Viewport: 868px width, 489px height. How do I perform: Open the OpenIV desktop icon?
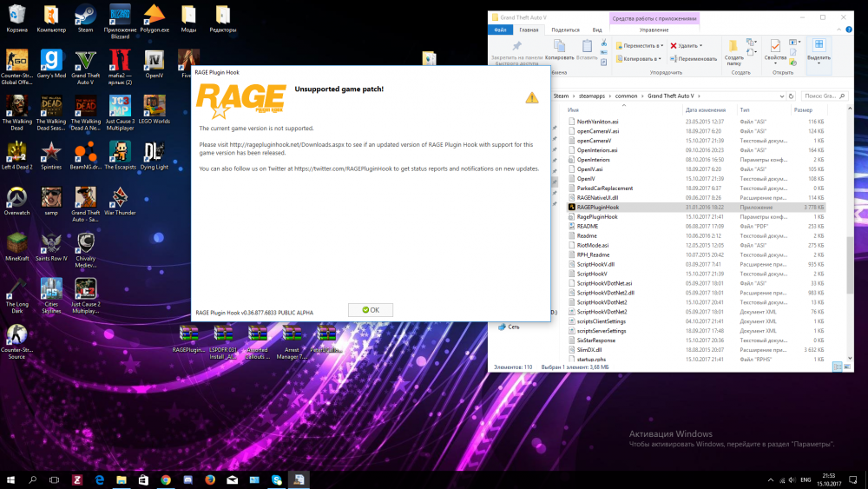(154, 59)
